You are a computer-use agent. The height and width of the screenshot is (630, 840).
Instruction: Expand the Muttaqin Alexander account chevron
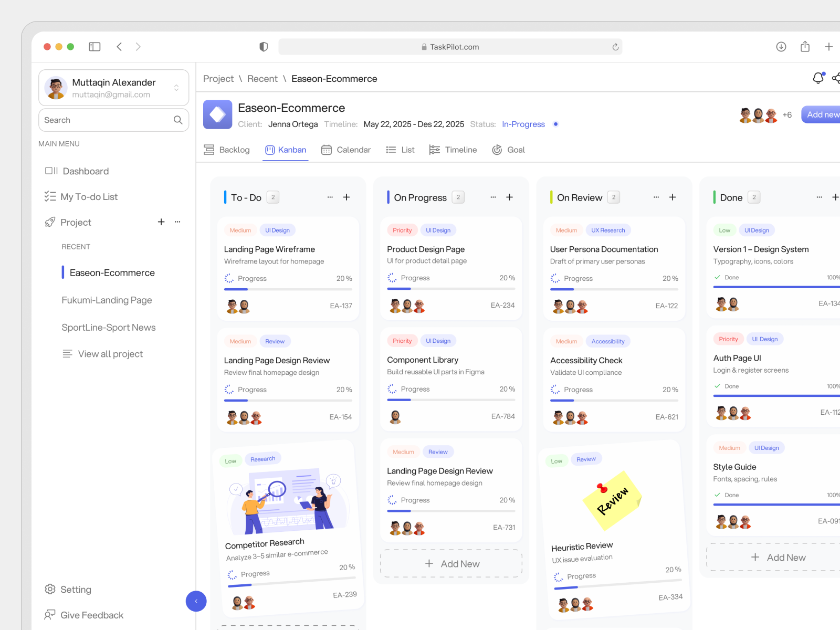tap(176, 88)
